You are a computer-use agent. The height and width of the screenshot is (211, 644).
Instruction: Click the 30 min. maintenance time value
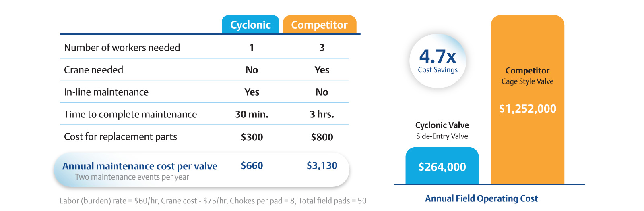click(252, 114)
